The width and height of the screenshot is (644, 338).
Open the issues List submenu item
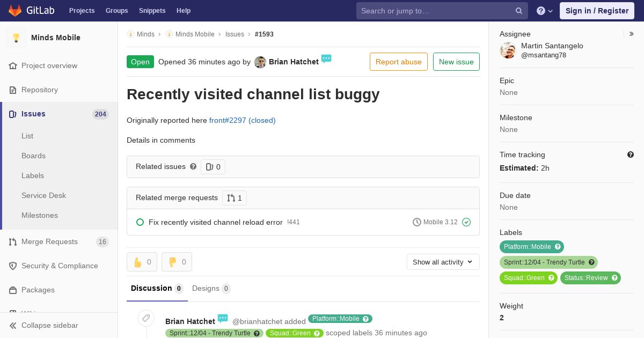click(x=27, y=136)
